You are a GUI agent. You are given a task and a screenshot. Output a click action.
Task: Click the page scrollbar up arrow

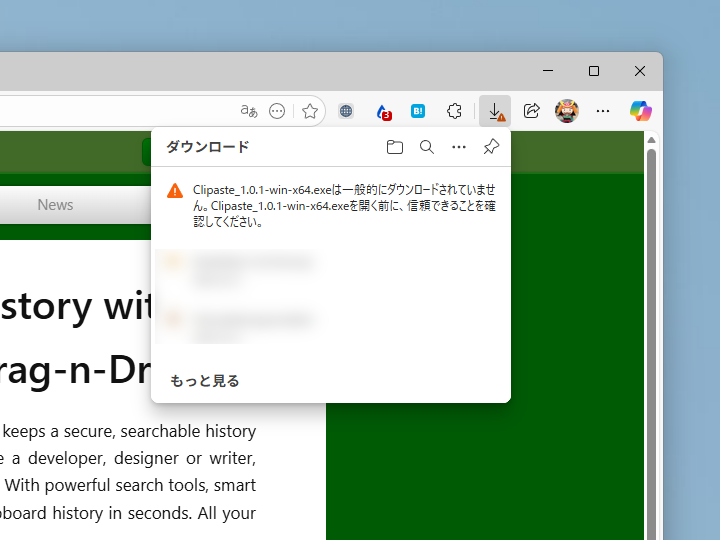coord(651,140)
